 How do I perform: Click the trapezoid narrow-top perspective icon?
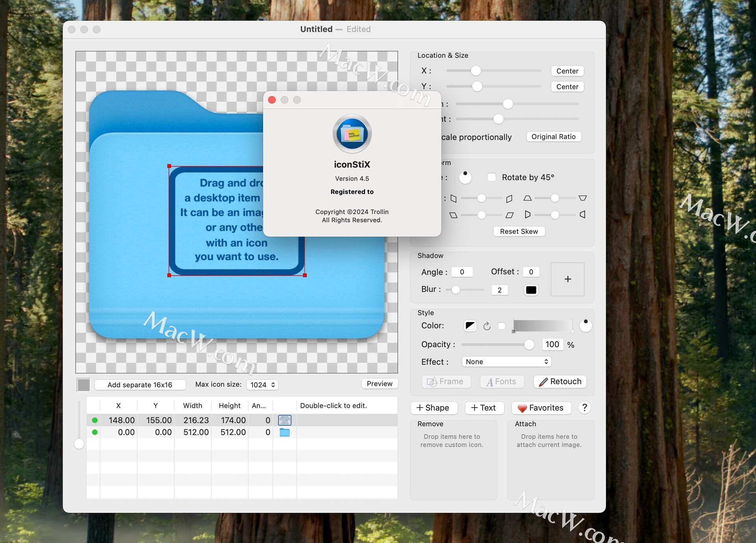click(x=527, y=198)
